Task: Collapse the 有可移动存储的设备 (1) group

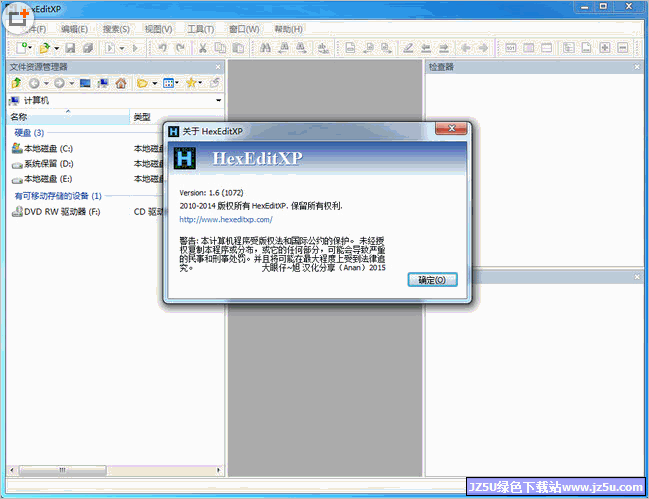Action: click(x=58, y=196)
